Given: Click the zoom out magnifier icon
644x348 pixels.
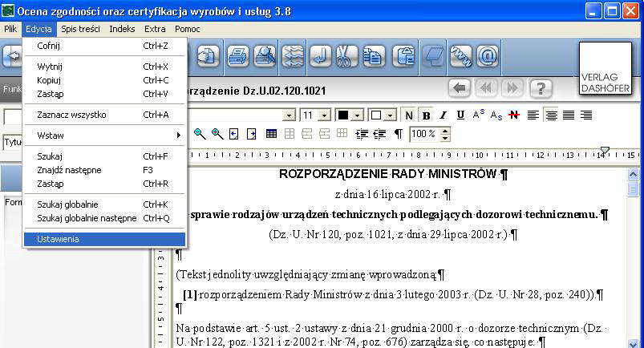Looking at the screenshot, I should (x=200, y=134).
